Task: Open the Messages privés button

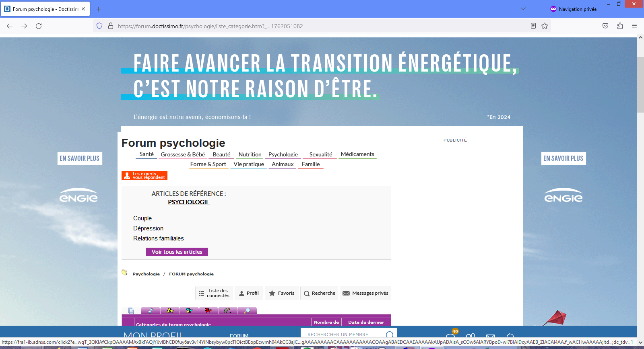Action: [365, 293]
